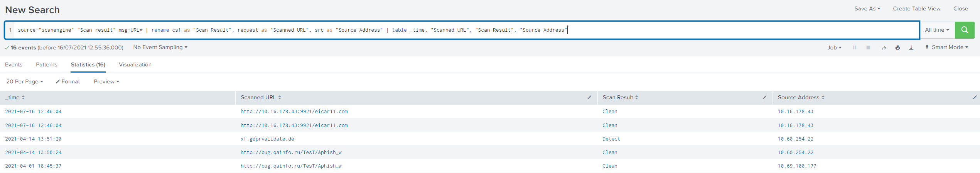Click the pencil icon in Source Address header
Screen dimensions: 980x173
click(975, 98)
